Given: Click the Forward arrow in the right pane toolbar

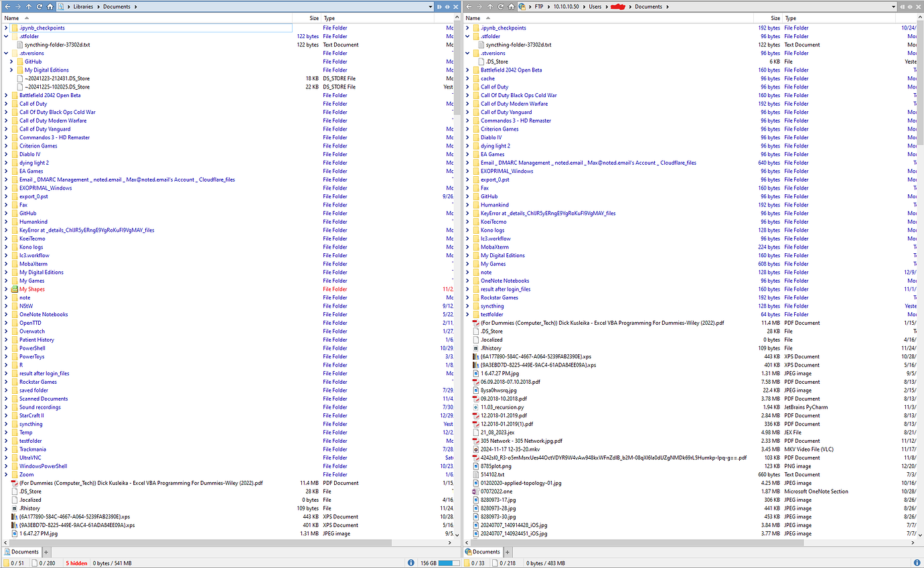Looking at the screenshot, I should point(479,6).
